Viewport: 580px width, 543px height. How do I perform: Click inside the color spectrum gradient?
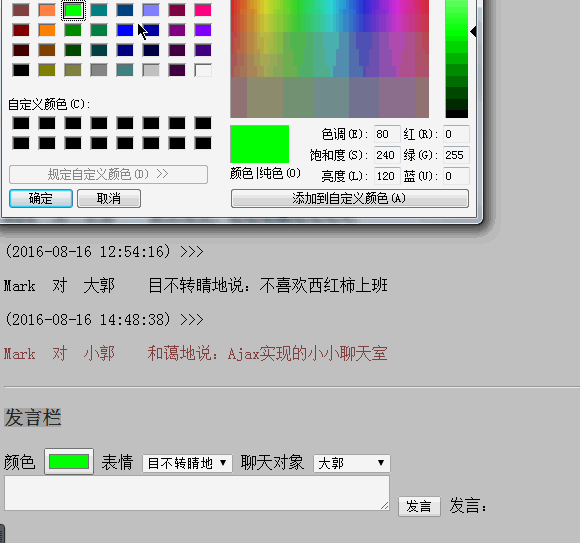(330, 59)
